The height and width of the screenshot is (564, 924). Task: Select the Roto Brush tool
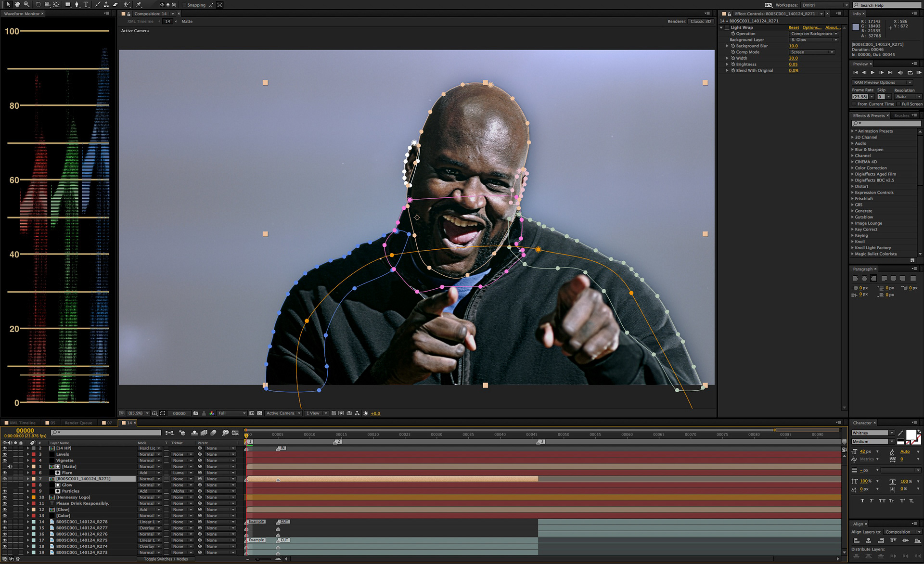[x=127, y=5]
